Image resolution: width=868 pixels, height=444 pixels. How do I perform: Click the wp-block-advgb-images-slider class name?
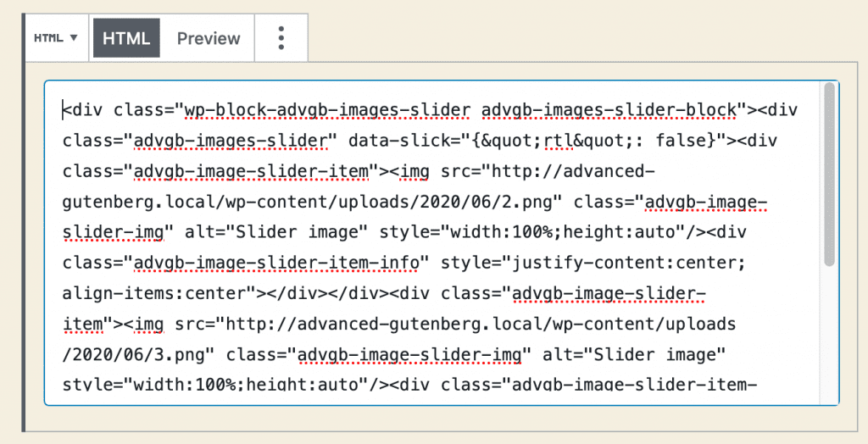pyautogui.click(x=328, y=109)
